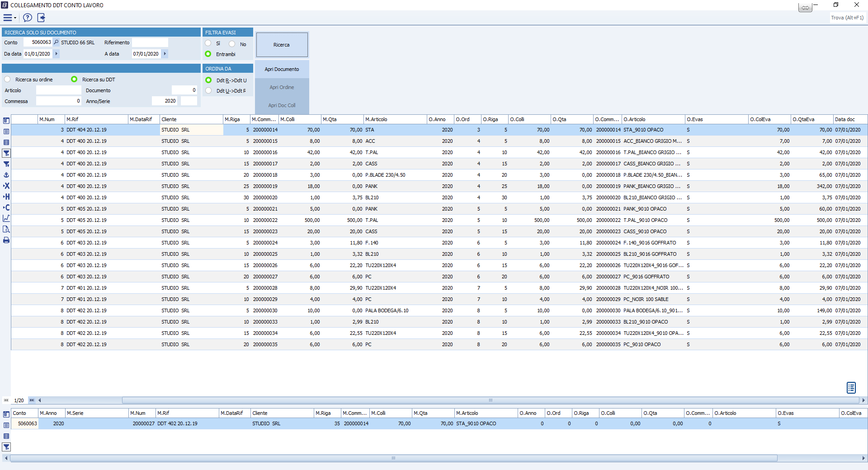Viewport: 868px width, 470px height.
Task: Open the 'A data' date picker arrow
Action: pyautogui.click(x=165, y=53)
